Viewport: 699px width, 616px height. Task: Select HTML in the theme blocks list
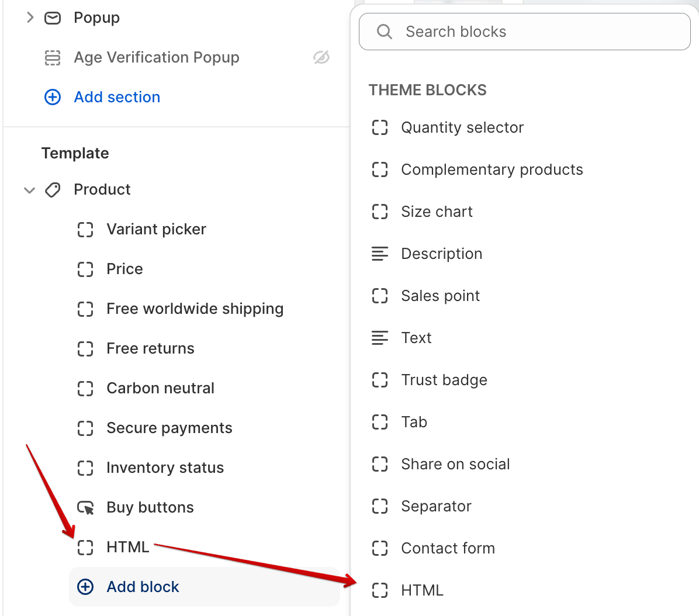422,590
